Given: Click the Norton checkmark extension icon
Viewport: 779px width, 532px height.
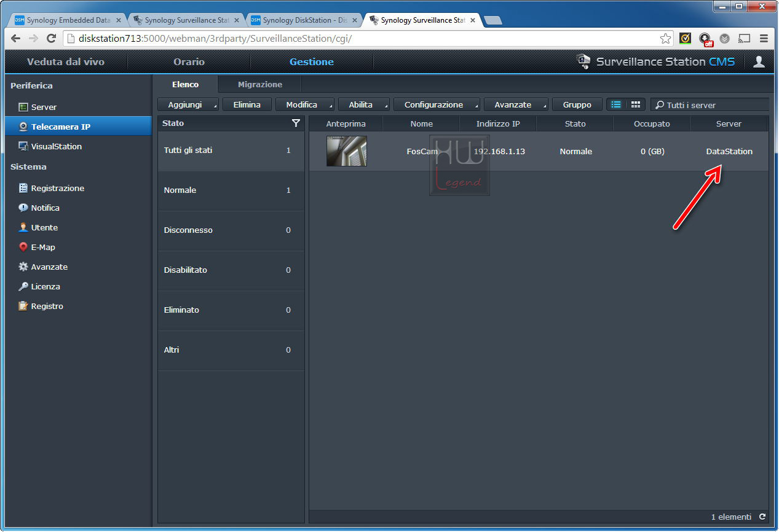Looking at the screenshot, I should pyautogui.click(x=685, y=39).
